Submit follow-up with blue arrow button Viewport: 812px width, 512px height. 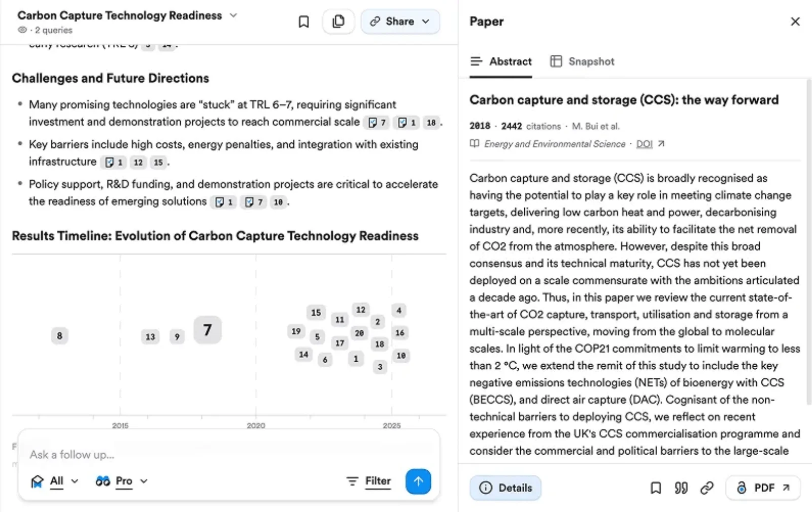pos(418,481)
